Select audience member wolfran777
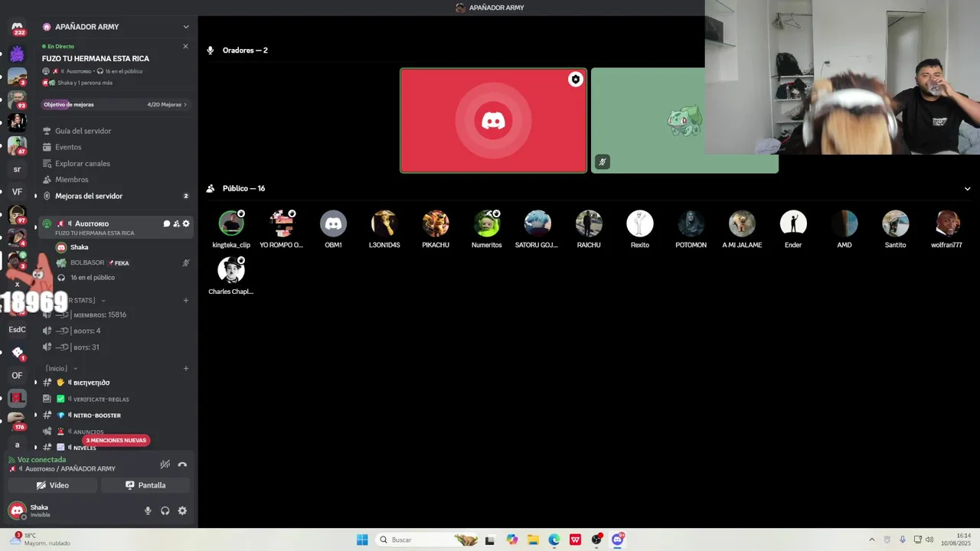Viewport: 980px width, 551px height. [x=946, y=230]
